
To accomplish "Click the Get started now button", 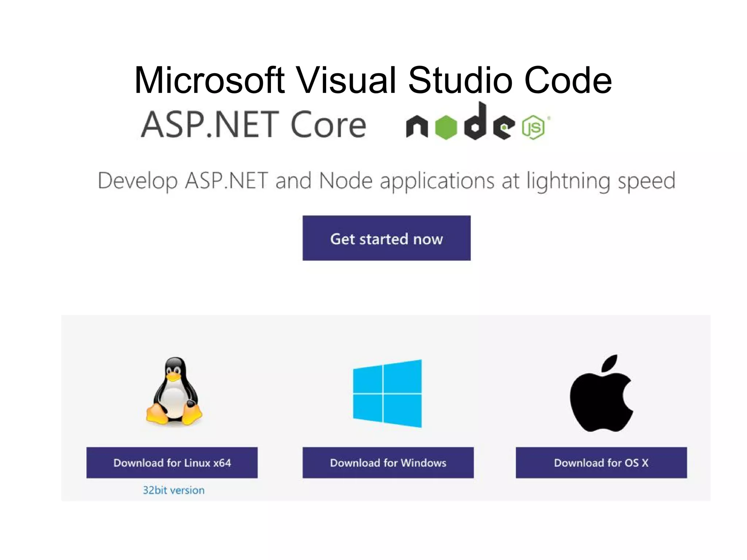I will (x=386, y=238).
